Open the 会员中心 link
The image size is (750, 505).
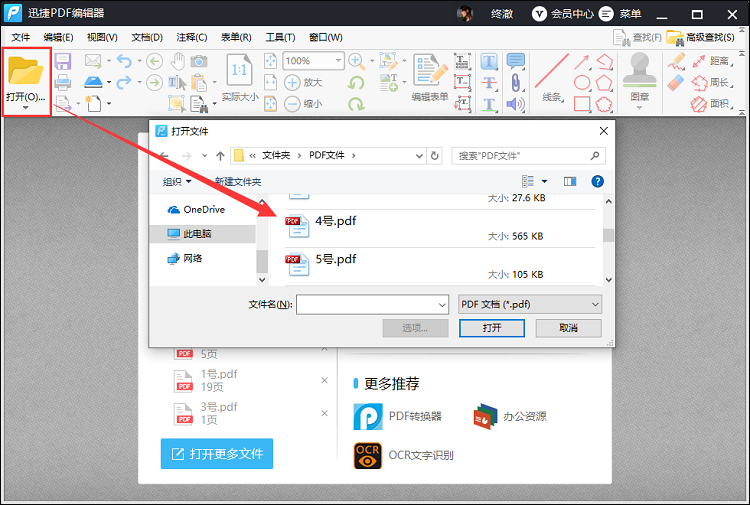(563, 13)
